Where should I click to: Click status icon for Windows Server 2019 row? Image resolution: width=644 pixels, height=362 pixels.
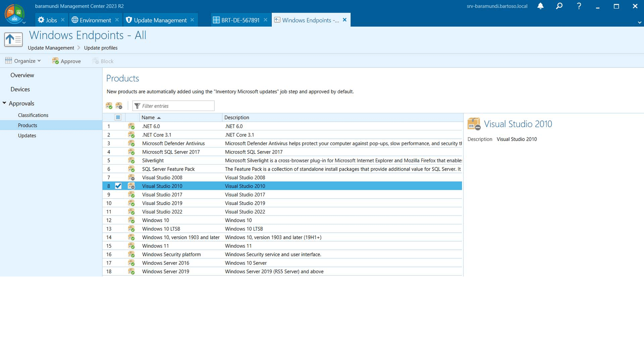tap(131, 271)
